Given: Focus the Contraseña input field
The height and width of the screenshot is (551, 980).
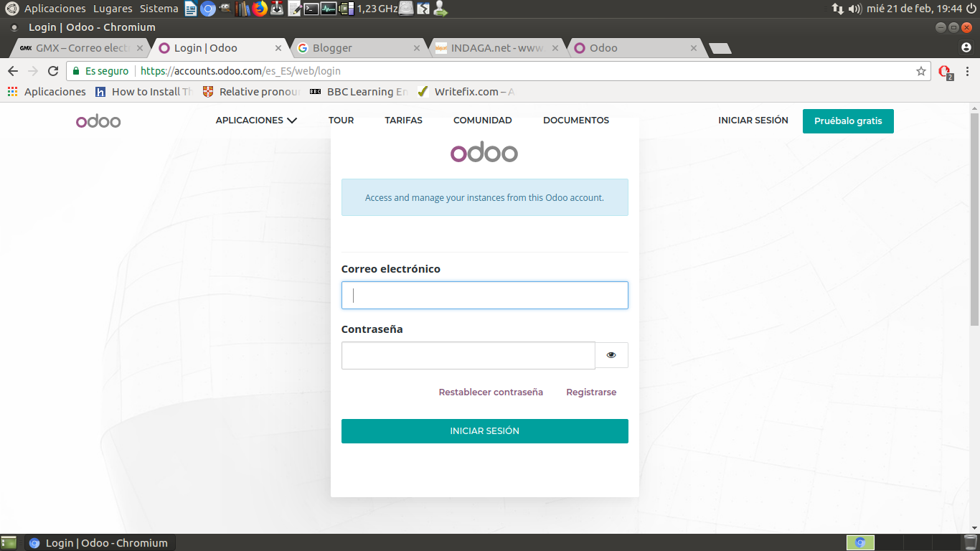Looking at the screenshot, I should pyautogui.click(x=468, y=355).
